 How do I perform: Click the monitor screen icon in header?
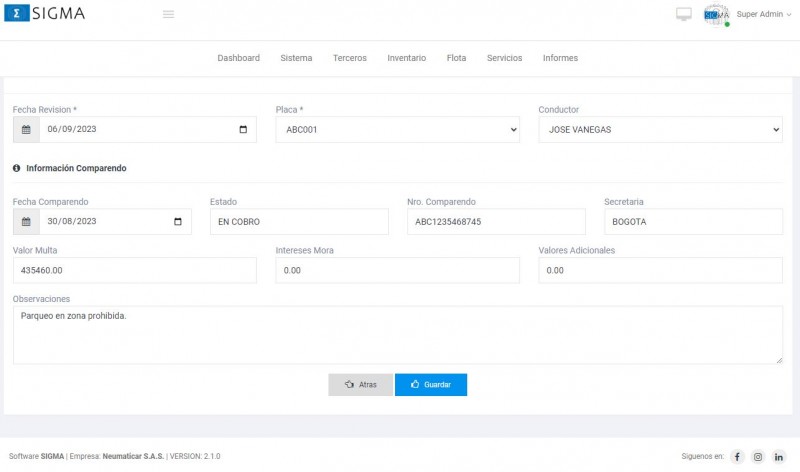[684, 14]
